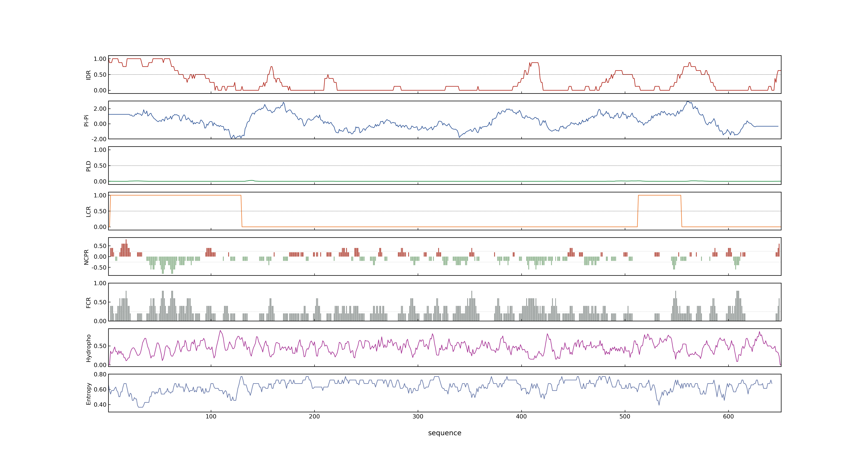
Task: Click the 0.50 tick in PLD panel
Action: (100, 166)
